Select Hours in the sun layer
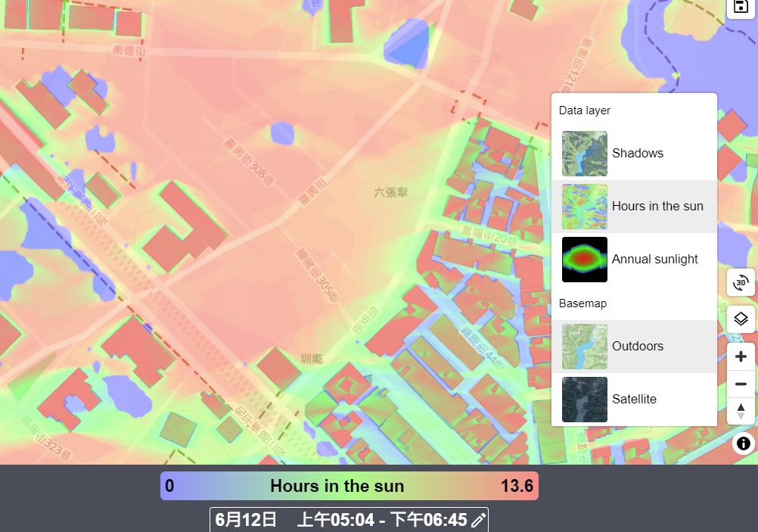The image size is (758, 532). pyautogui.click(x=634, y=207)
